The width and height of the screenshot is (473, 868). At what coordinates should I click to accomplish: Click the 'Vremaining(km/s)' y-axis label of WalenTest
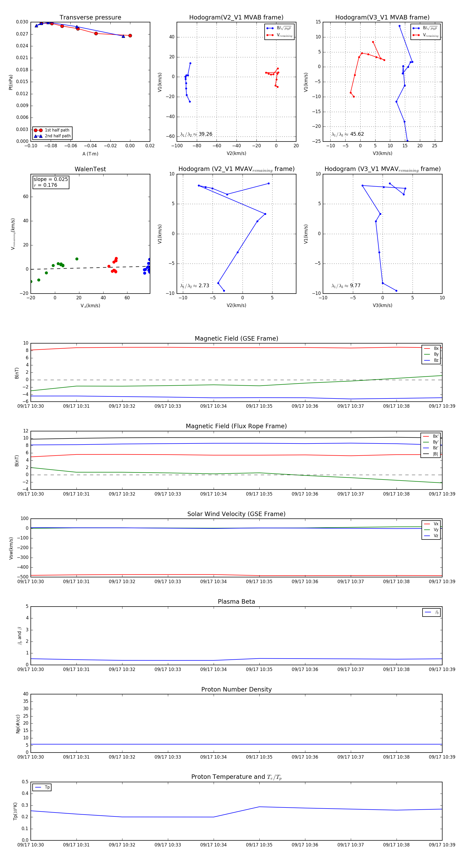pos(13,234)
